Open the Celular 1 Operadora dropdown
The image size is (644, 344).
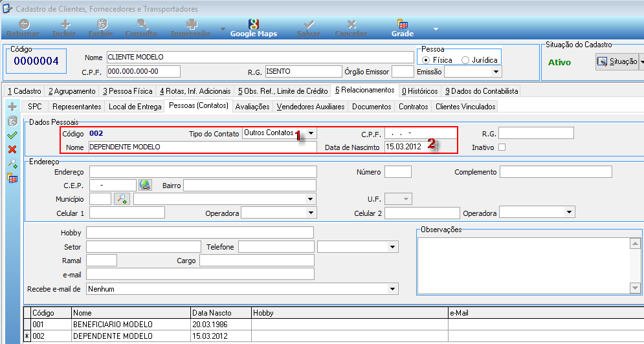tap(311, 213)
